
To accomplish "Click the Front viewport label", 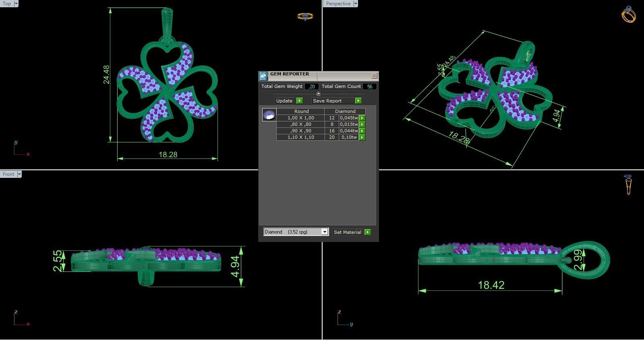I will [8, 174].
